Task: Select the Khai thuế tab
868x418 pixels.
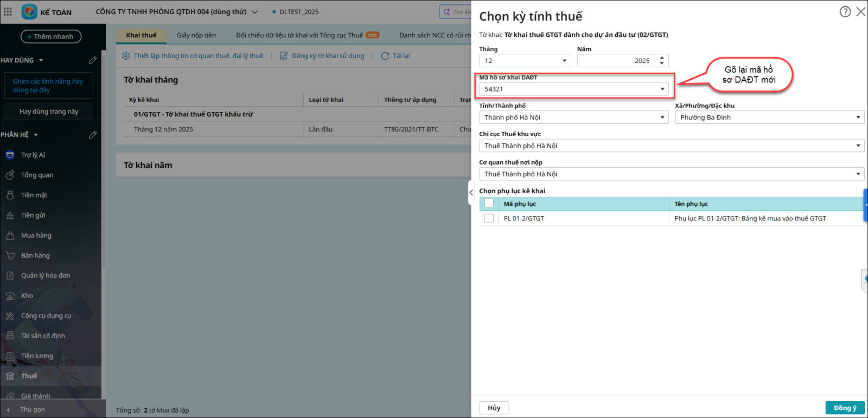Action: tap(141, 35)
